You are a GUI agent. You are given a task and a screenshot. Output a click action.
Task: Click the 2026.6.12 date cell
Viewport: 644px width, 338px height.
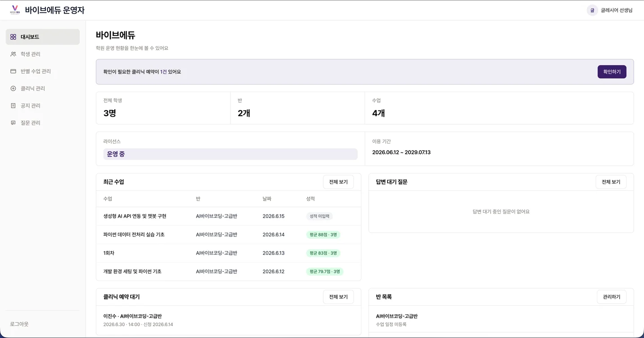pyautogui.click(x=274, y=271)
